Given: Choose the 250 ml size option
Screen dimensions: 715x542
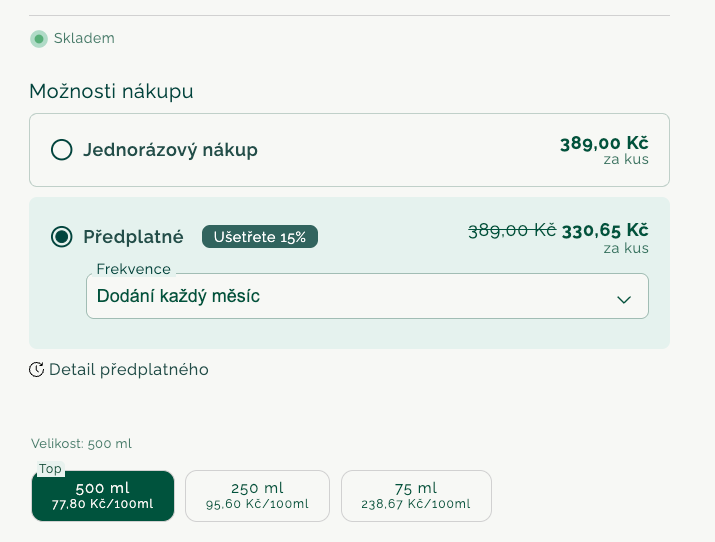Looking at the screenshot, I should point(258,496).
